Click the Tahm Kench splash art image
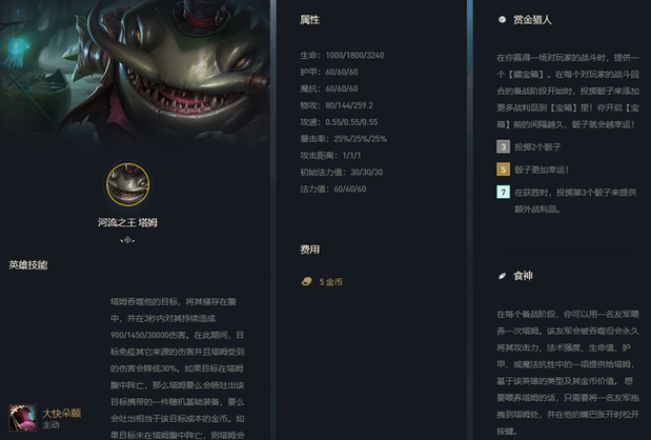The image size is (651, 440). (135, 71)
